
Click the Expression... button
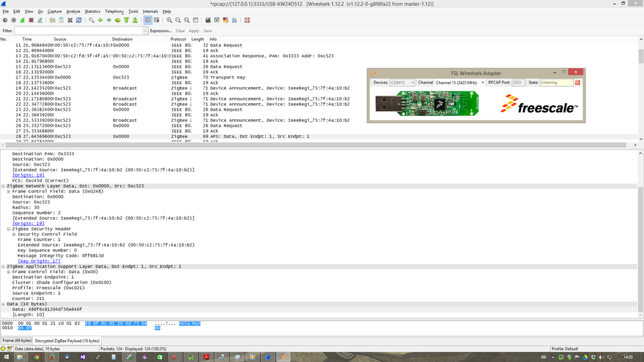(x=161, y=31)
